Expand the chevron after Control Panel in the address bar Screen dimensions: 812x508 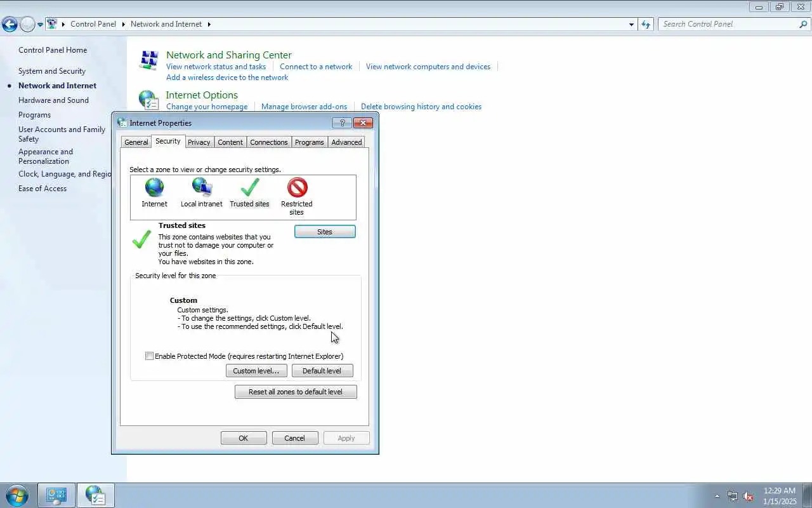(x=124, y=24)
